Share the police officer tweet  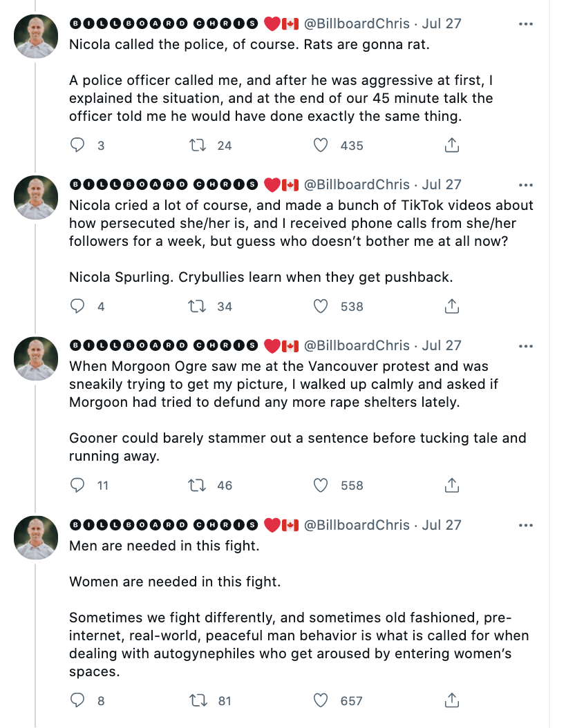tap(452, 145)
